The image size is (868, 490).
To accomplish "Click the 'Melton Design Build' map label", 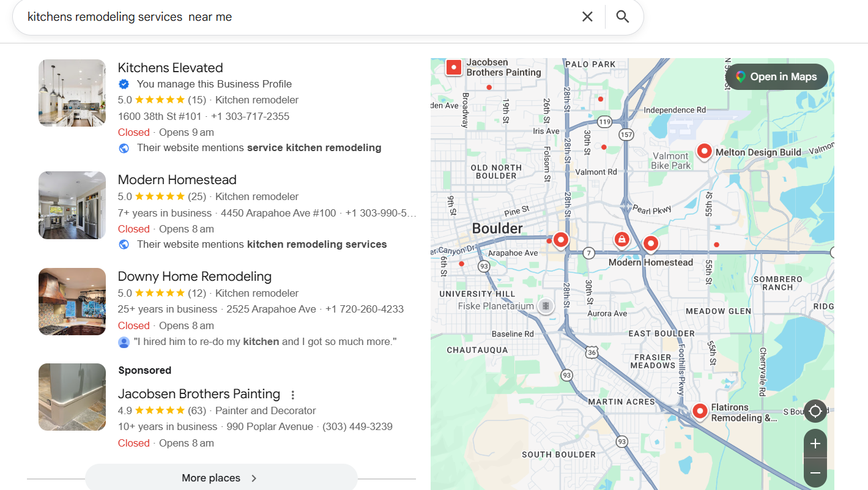I will click(x=759, y=152).
